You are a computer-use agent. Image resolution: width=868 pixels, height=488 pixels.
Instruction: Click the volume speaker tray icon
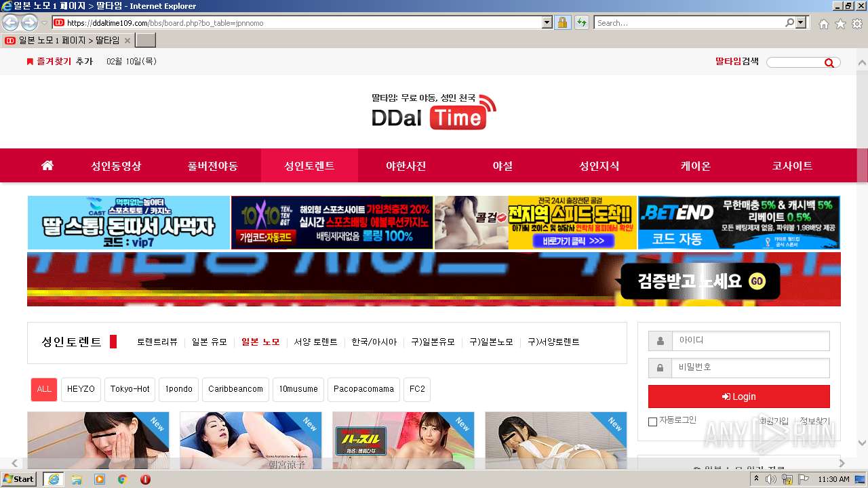[771, 479]
